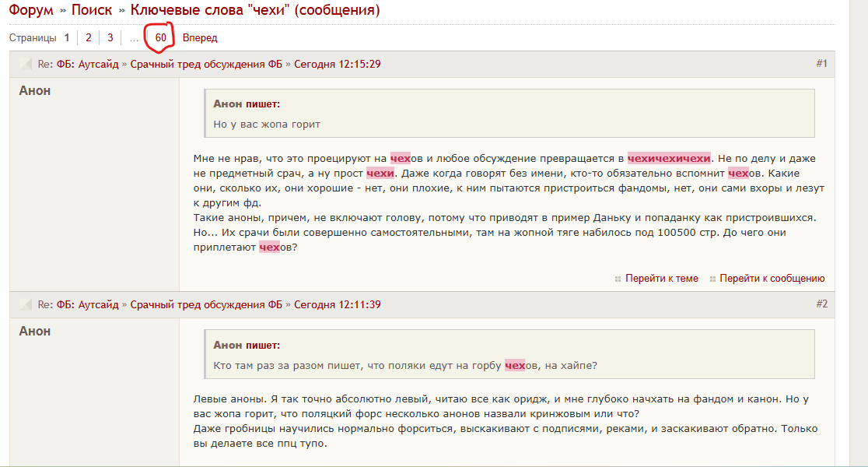
Task: Click the current page number 1
Action: 67,37
